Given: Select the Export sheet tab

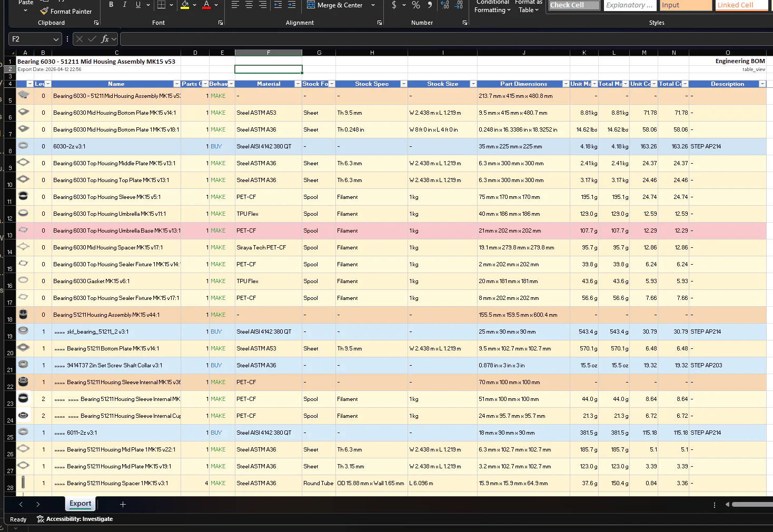Looking at the screenshot, I should pyautogui.click(x=81, y=504).
